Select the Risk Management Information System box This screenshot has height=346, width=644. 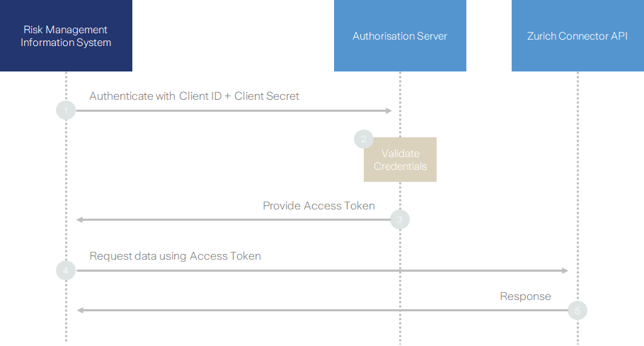coord(66,35)
